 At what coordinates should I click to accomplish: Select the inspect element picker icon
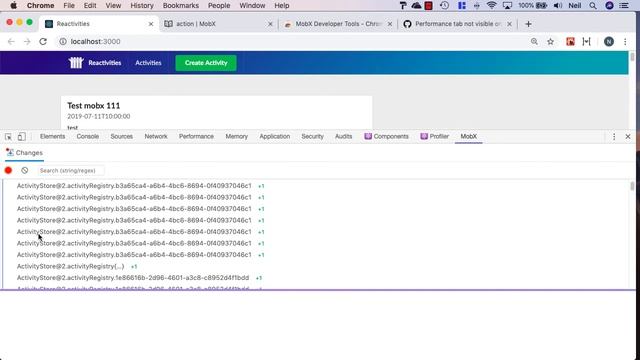click(x=8, y=137)
